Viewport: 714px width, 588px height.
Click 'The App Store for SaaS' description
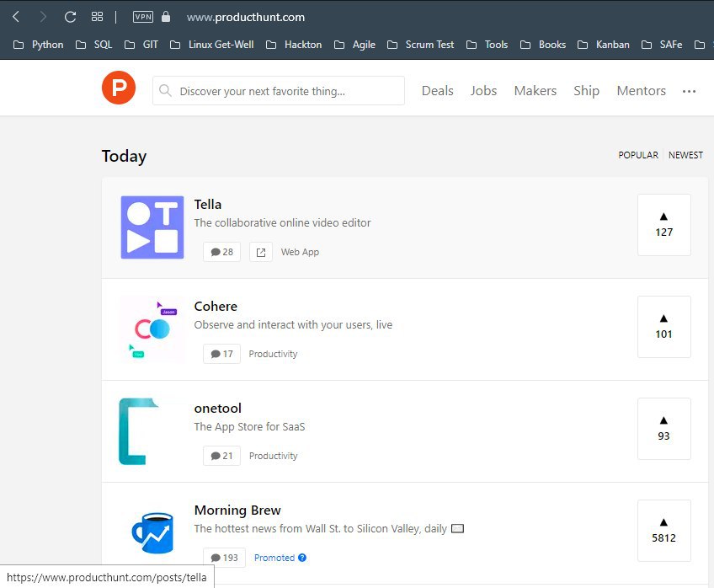click(249, 427)
